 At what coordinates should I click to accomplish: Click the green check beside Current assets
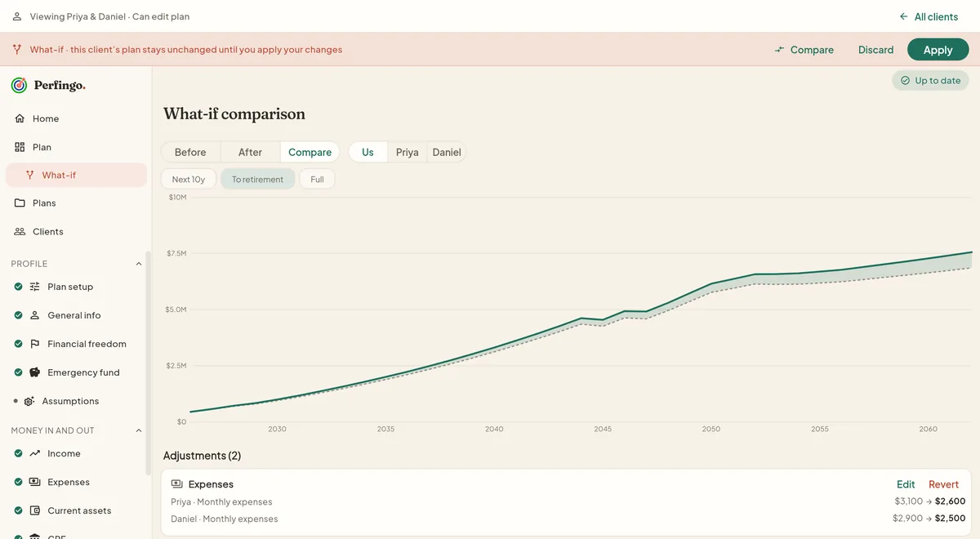coord(18,510)
